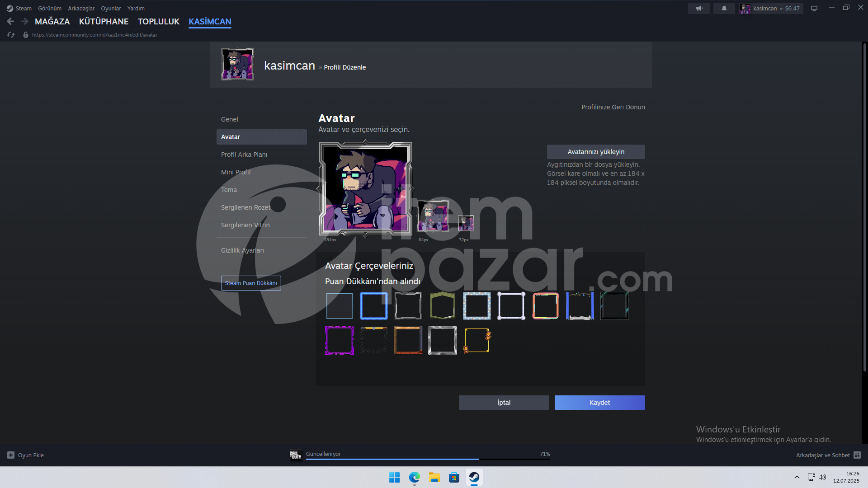Open the Arkadaşlar menu
868x488 pixels.
(81, 9)
